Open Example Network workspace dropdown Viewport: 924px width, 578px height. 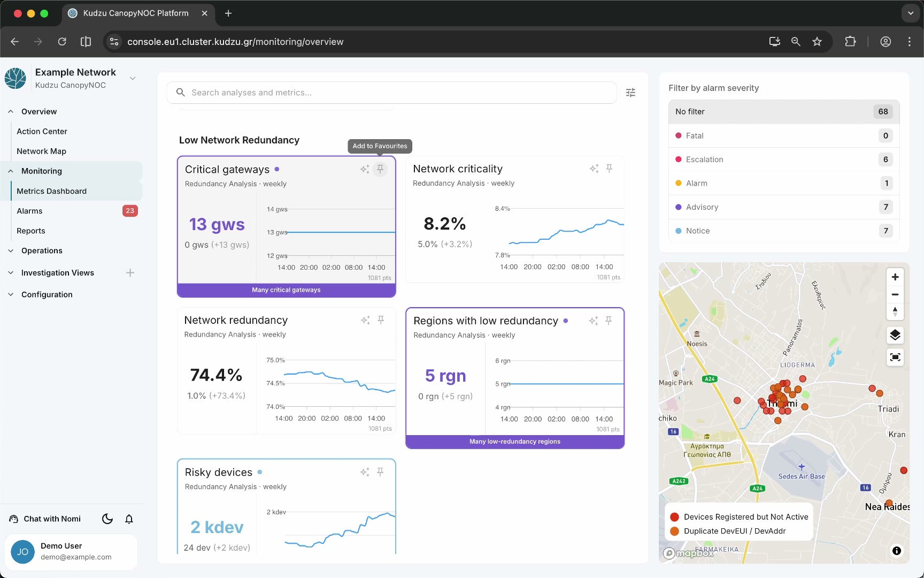coord(133,78)
